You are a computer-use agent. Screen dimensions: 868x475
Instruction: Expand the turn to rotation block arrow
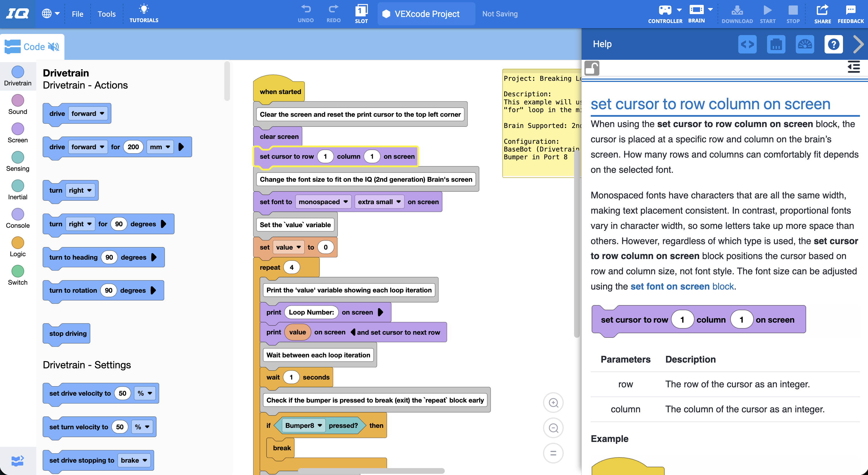[153, 290]
